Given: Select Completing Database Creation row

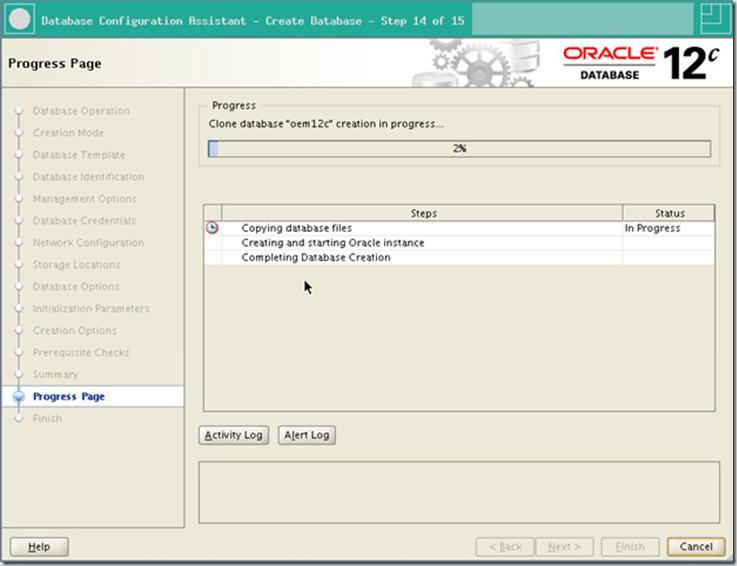Looking at the screenshot, I should click(459, 257).
